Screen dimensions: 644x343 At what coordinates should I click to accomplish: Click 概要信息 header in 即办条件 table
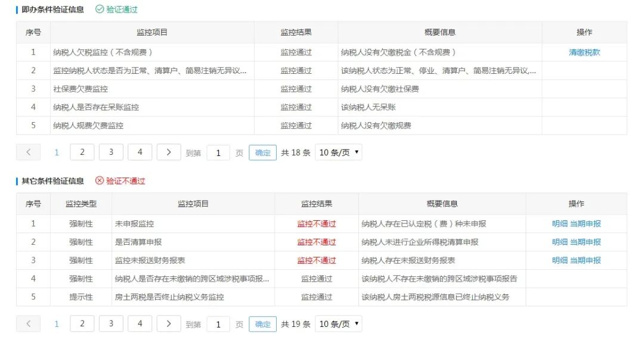(440, 32)
